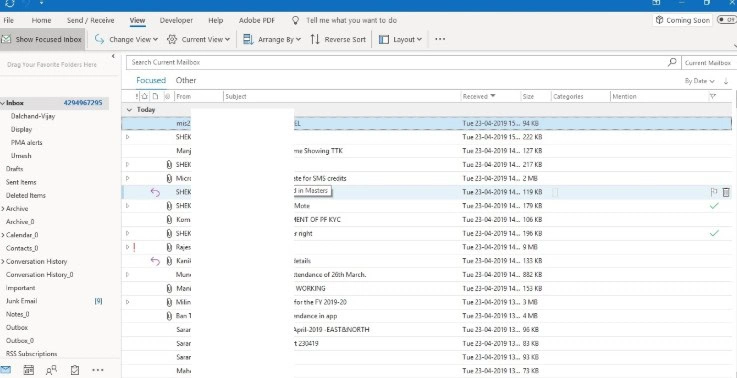Switch to Tasks view icon
This screenshot has height=378, width=737.
(75, 370)
